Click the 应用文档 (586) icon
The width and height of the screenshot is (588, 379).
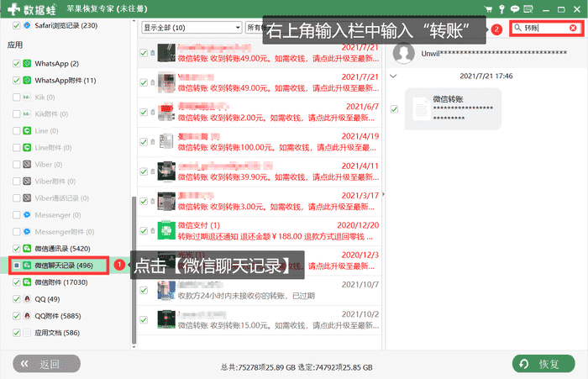pos(27,333)
